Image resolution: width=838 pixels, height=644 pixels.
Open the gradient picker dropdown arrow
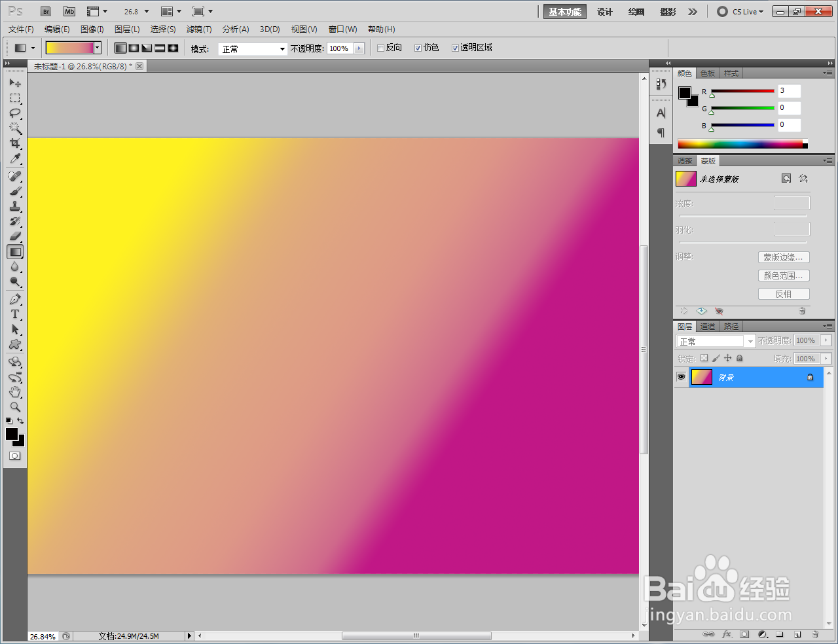[x=98, y=48]
